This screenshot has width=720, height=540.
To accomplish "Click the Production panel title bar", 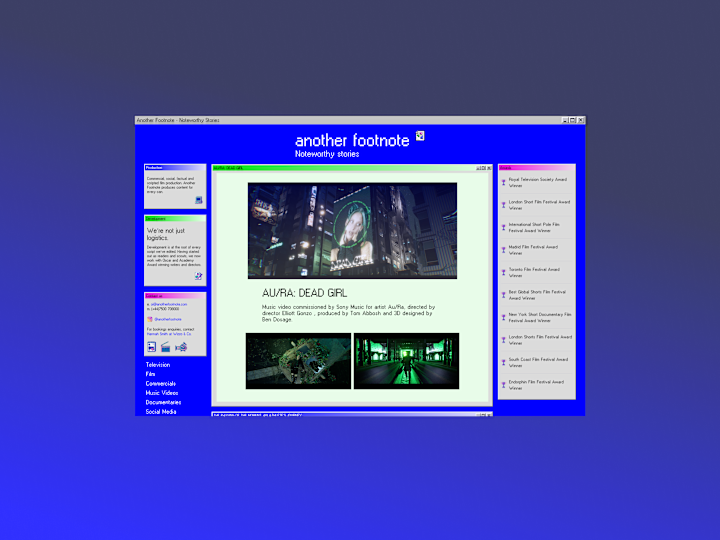I will (x=175, y=168).
